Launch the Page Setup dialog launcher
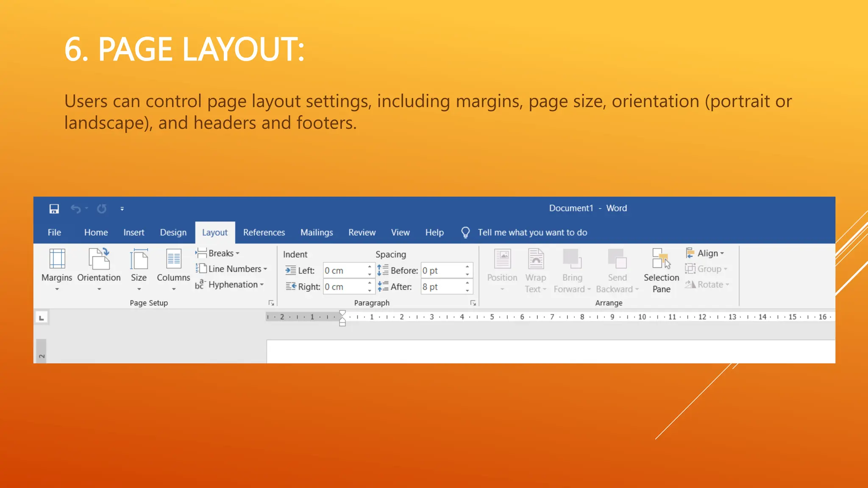Screen dimensions: 868x488 click(271, 303)
